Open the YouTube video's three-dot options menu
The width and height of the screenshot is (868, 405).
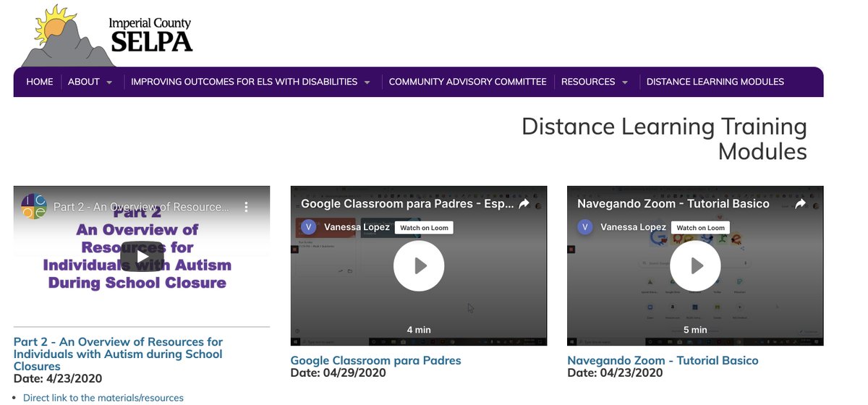(246, 207)
